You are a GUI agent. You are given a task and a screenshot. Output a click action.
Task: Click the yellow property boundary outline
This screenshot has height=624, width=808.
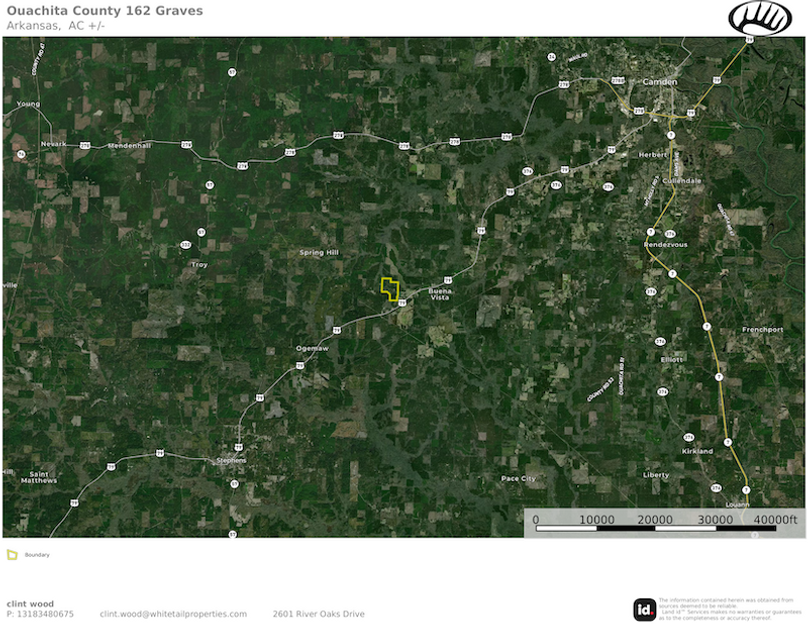click(x=390, y=289)
